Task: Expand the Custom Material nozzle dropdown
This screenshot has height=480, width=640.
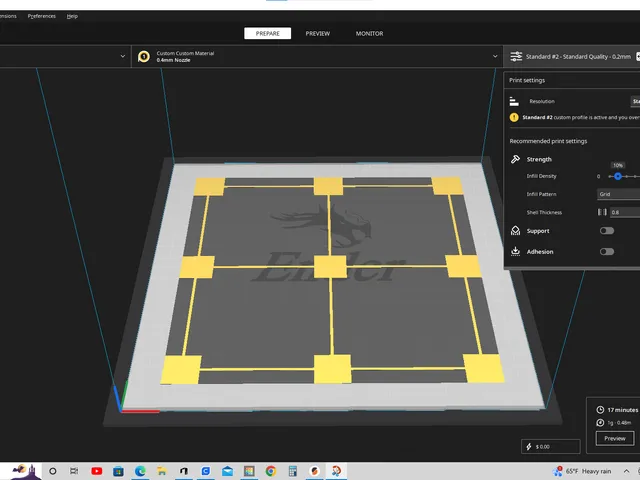Action: click(495, 56)
